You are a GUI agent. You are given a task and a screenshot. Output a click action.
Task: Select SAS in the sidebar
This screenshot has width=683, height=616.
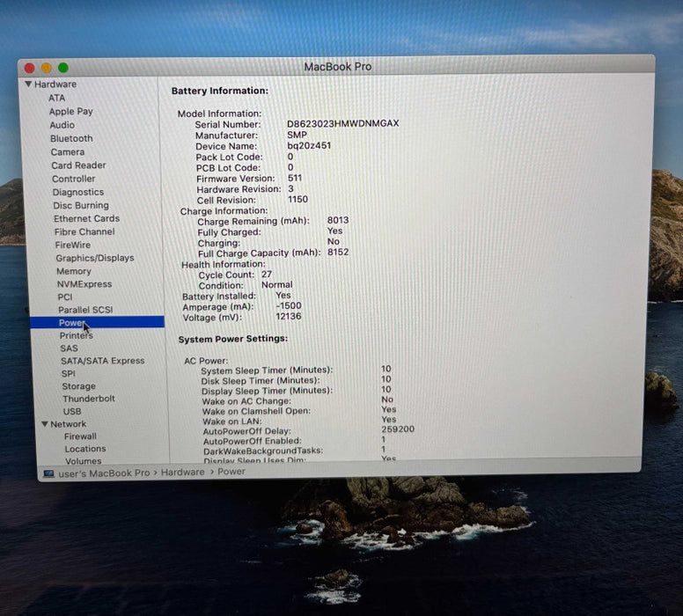pos(69,348)
